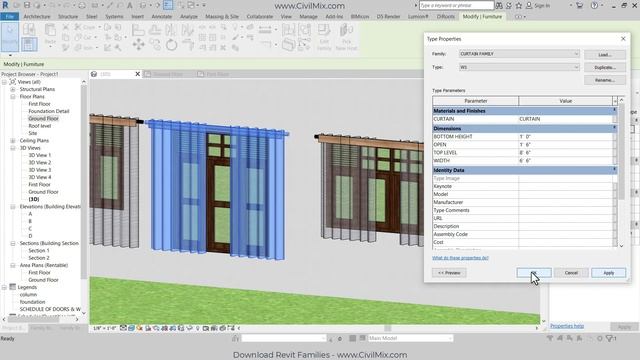Collapse the Floor Plans tree node

13,97
